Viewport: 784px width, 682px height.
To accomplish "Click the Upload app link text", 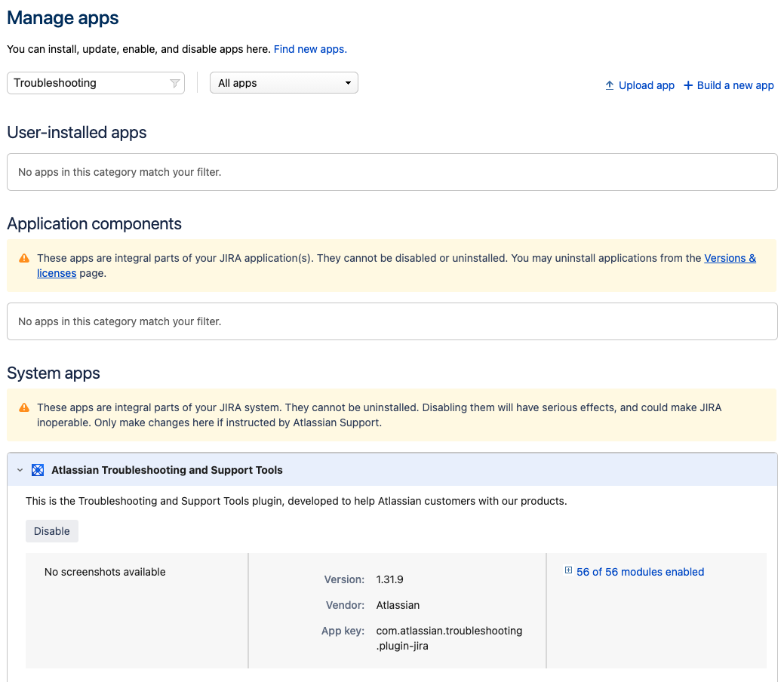I will point(647,85).
